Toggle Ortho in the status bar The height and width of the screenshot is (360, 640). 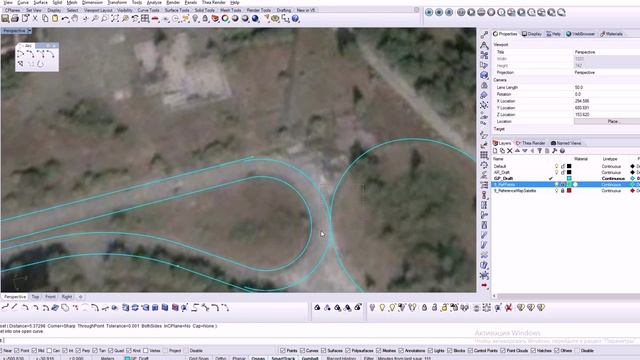[x=221, y=358]
